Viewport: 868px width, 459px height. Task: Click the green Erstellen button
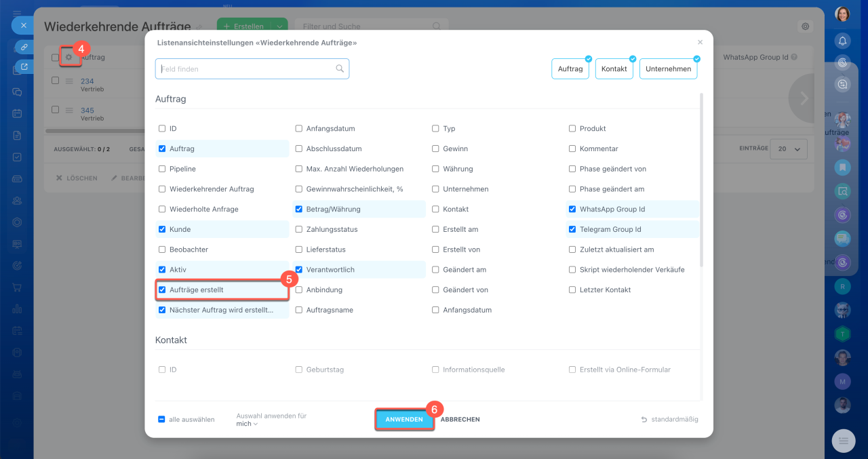[x=244, y=26]
